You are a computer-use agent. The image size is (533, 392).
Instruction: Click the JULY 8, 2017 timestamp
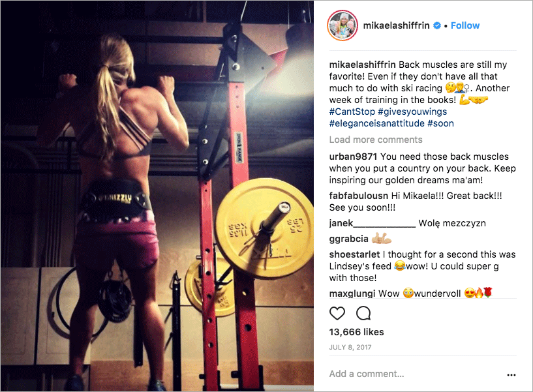tap(350, 347)
